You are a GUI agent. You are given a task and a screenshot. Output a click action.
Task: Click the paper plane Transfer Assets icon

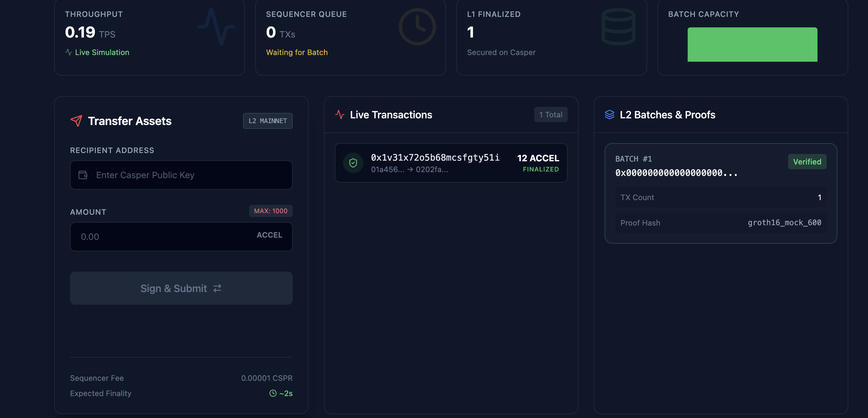76,121
